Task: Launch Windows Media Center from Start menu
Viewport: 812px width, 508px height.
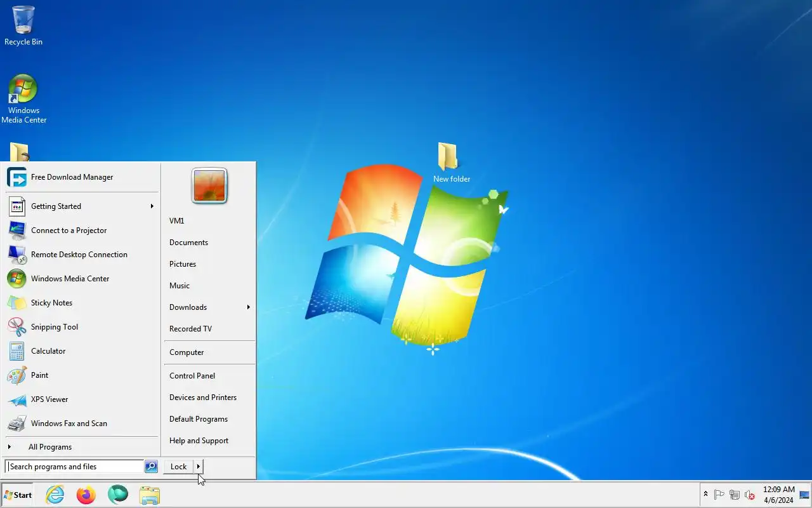Action: (x=82, y=279)
